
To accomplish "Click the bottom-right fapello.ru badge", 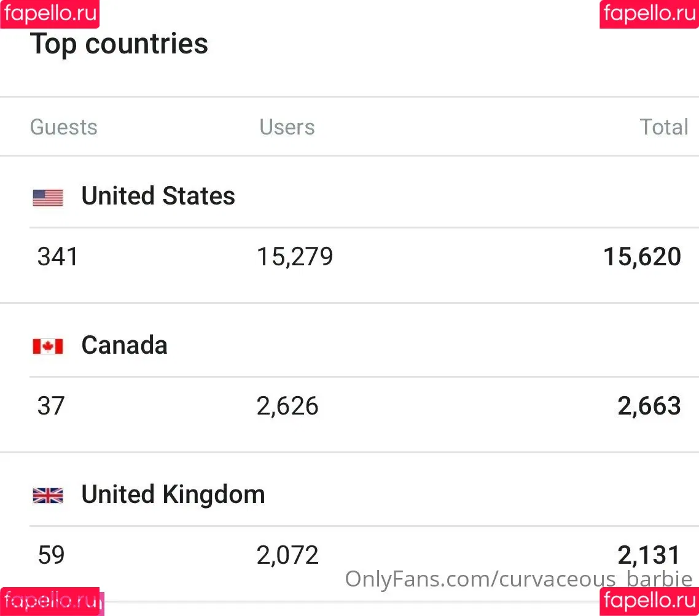I will point(649,601).
